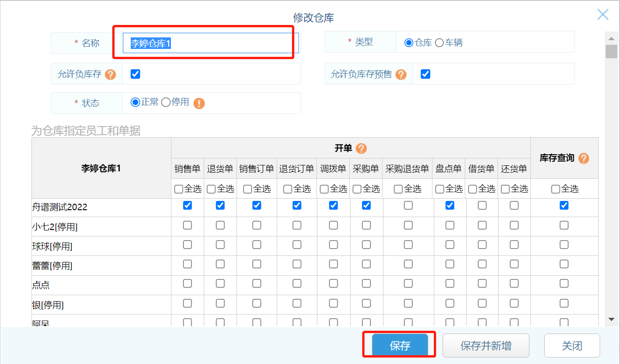Check 全选 under 退货订单 column
Image resolution: width=620 pixels, height=364 pixels.
288,189
